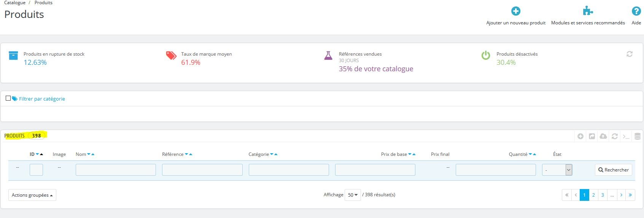Click the refresh list icon in products toolbar

tap(615, 136)
